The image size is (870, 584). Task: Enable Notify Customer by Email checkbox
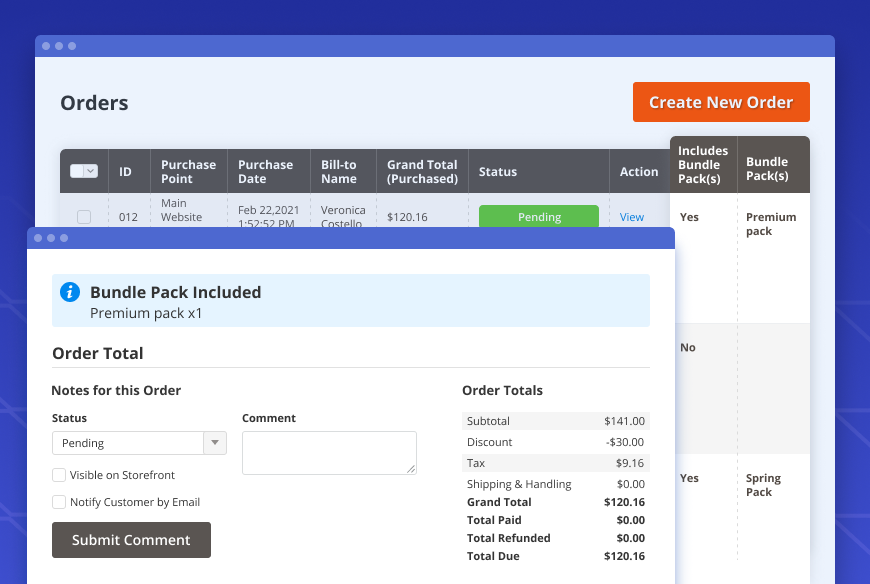60,502
